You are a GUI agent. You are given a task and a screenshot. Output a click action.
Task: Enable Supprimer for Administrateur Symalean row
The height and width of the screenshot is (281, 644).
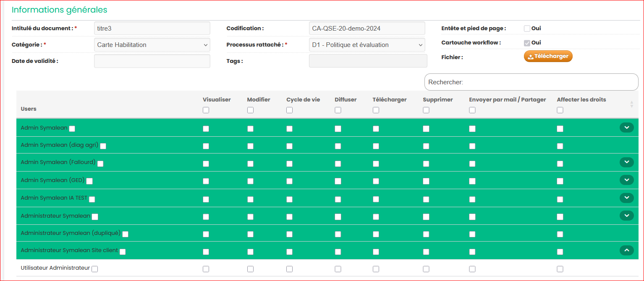[426, 217]
